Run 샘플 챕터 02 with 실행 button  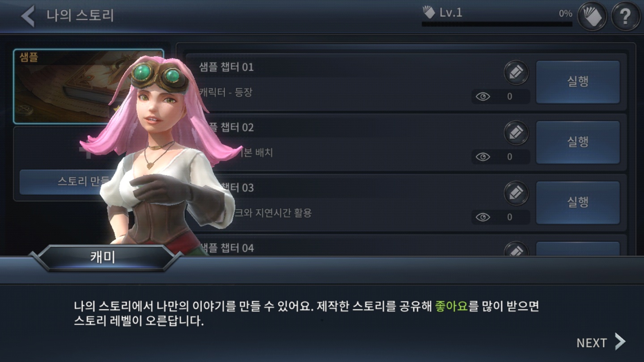578,142
